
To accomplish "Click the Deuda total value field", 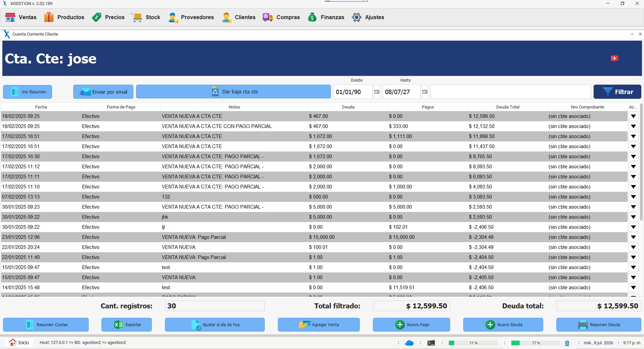I will 599,306.
